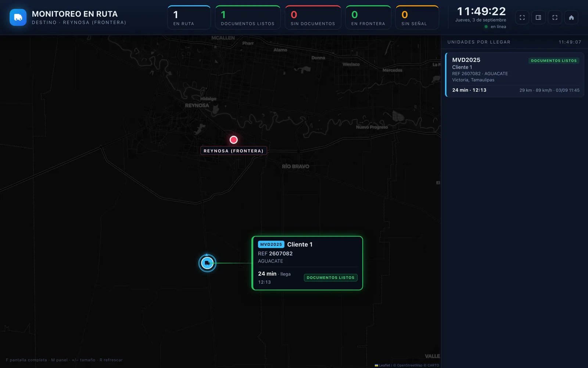Click 'AGUACATE' in the map popup
The height and width of the screenshot is (368, 588).
[x=270, y=261]
